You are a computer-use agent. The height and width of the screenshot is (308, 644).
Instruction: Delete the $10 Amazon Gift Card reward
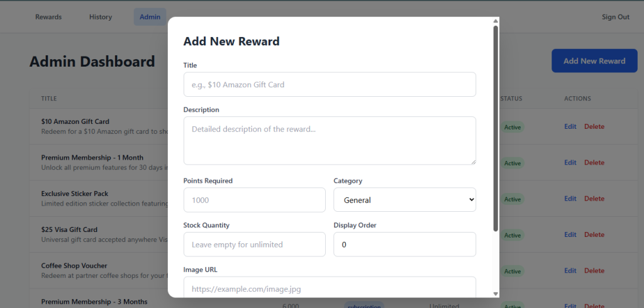click(x=594, y=126)
